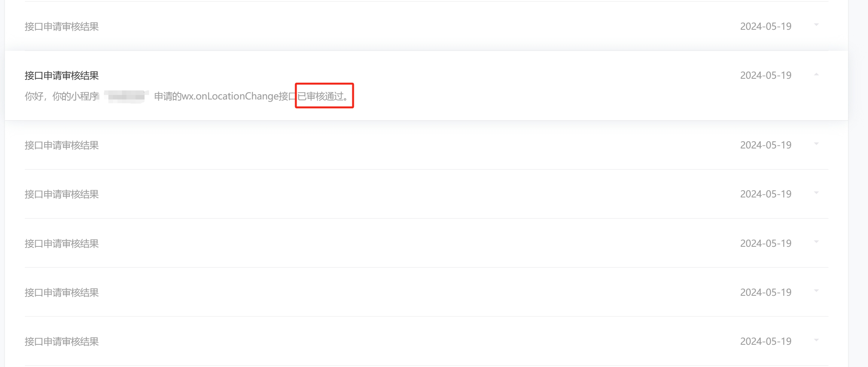The width and height of the screenshot is (868, 367).
Task: Click the bold expanded 接口申请审核结果 title
Action: [62, 76]
